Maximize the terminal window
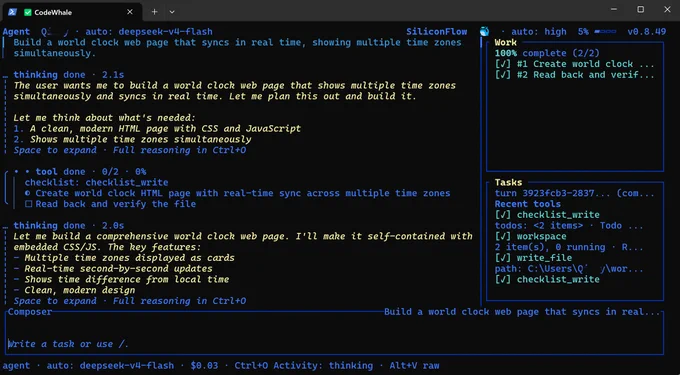The width and height of the screenshot is (680, 375). pyautogui.click(x=641, y=9)
